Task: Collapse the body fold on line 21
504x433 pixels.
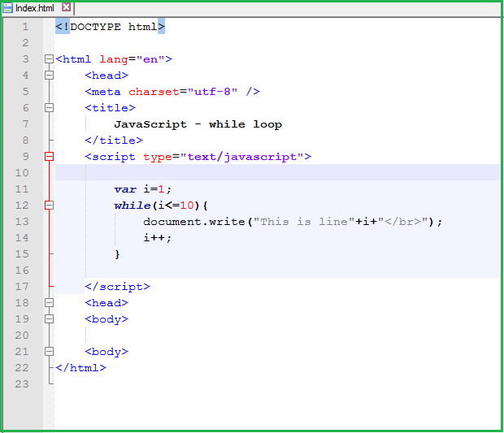Action: pyautogui.click(x=49, y=352)
